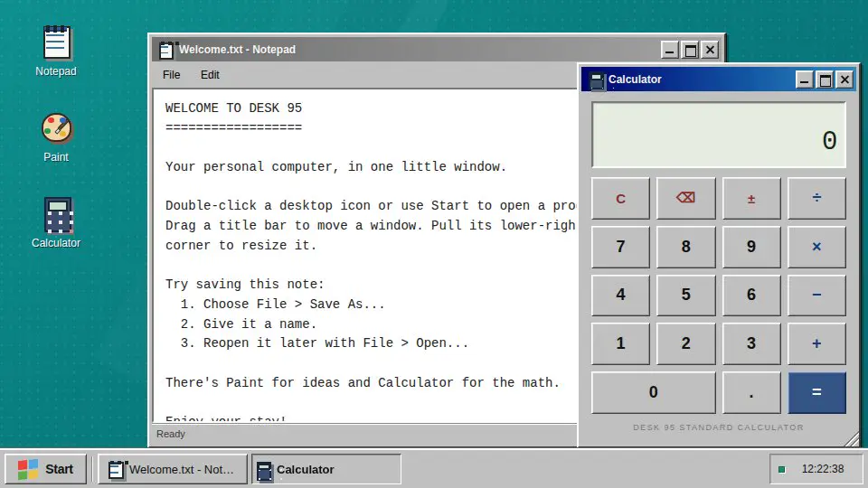Tap digit 2 on Calculator

tap(685, 343)
